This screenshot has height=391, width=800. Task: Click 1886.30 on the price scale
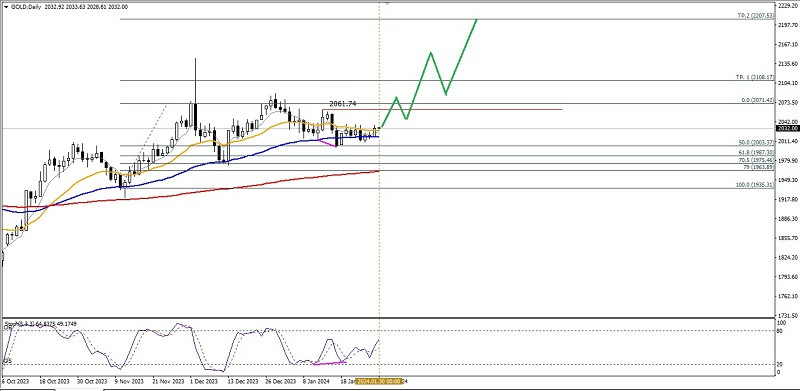(x=788, y=218)
